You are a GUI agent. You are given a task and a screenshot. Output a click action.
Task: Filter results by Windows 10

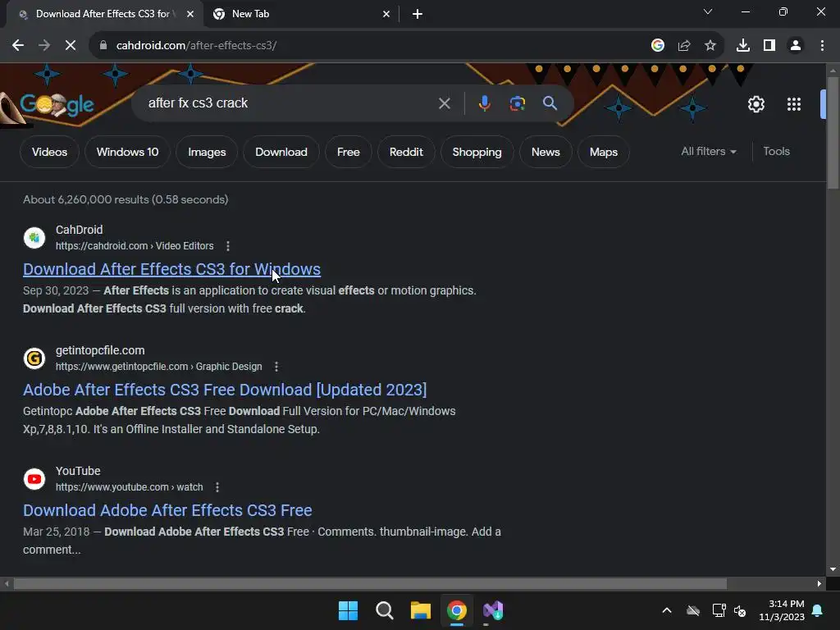pyautogui.click(x=127, y=152)
